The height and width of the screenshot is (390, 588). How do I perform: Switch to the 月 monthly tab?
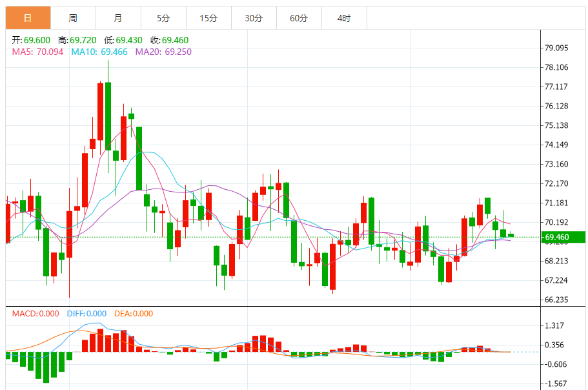118,18
